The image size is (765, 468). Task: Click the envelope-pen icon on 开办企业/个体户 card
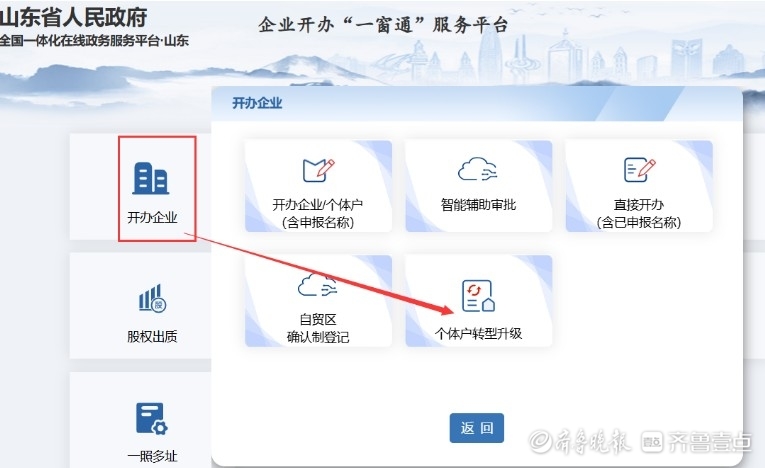317,169
